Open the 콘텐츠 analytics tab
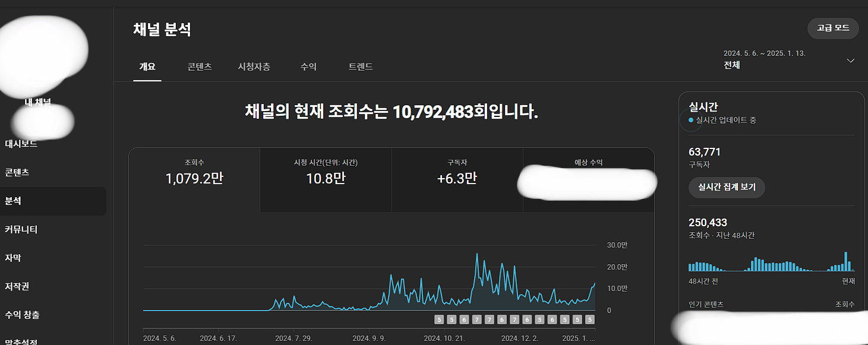This screenshot has height=345, width=868. point(200,67)
